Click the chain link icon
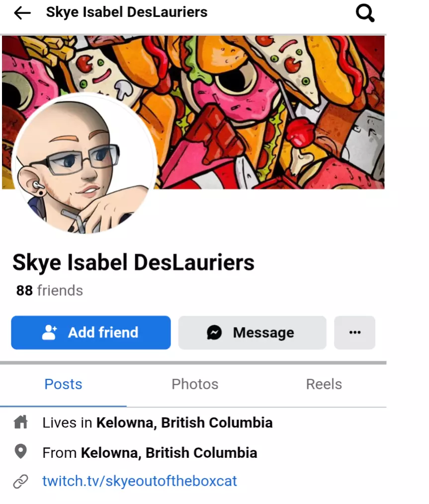The height and width of the screenshot is (504, 429). tap(20, 481)
